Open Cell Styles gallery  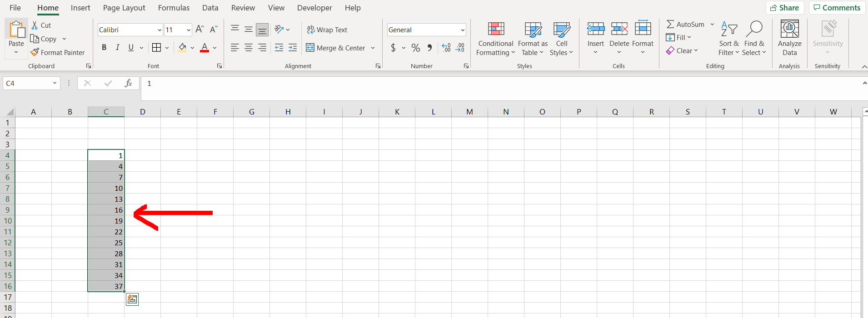[562, 39]
